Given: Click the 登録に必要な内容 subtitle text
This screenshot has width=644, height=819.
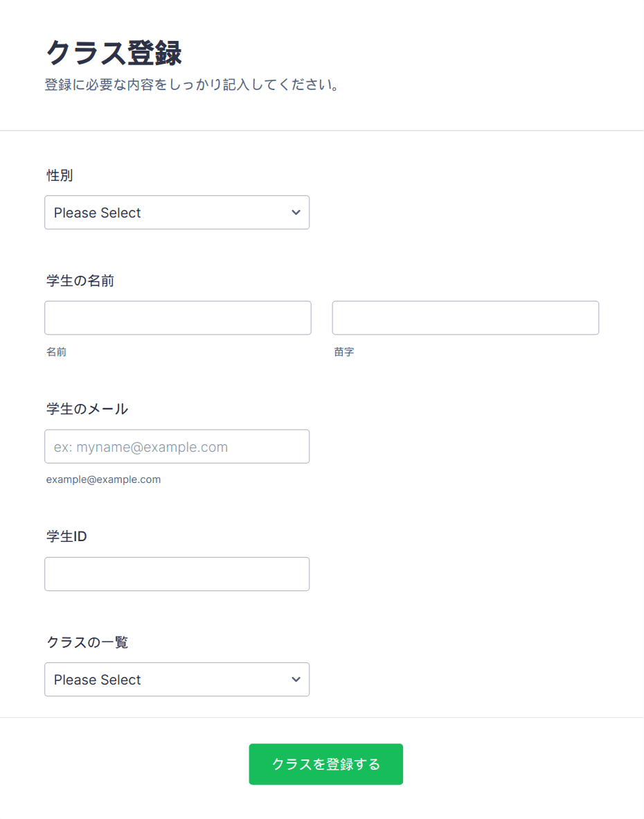Looking at the screenshot, I should click(193, 85).
